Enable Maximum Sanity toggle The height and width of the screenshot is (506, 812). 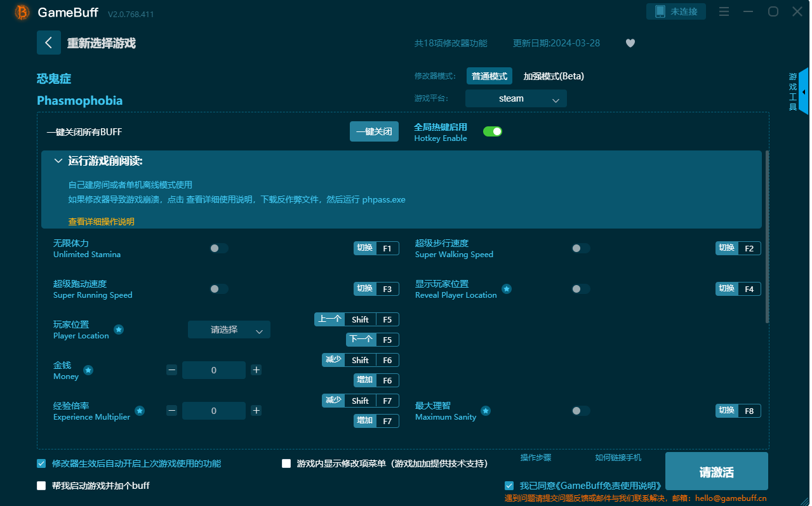pyautogui.click(x=580, y=411)
